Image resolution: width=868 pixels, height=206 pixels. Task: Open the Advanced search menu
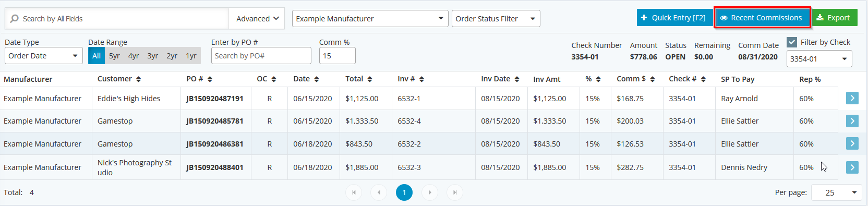tap(257, 19)
